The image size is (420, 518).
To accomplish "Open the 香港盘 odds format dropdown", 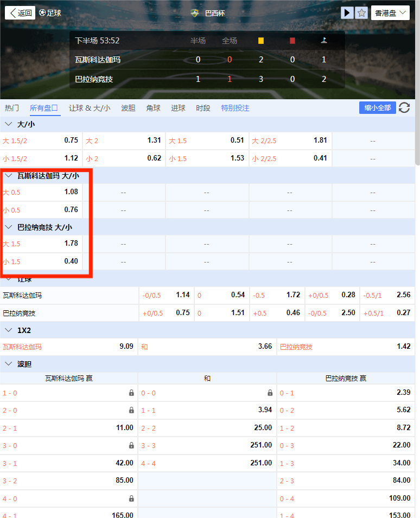I will (390, 13).
